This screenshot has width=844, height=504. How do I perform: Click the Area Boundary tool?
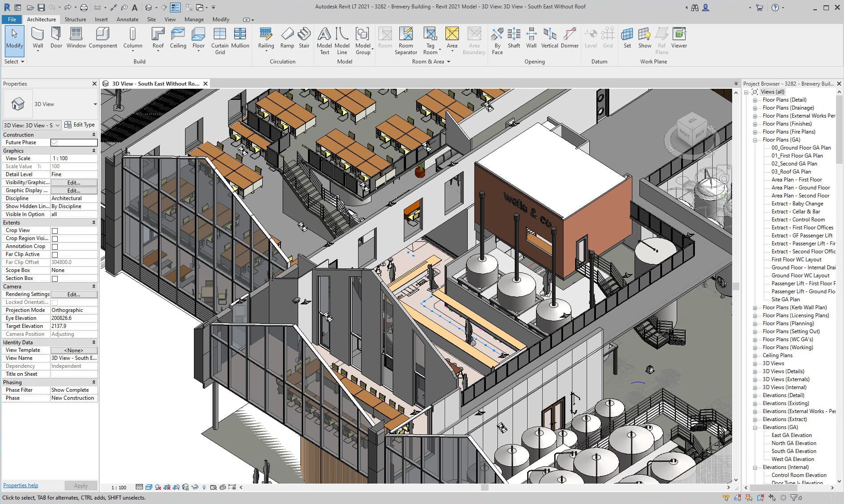[x=474, y=40]
